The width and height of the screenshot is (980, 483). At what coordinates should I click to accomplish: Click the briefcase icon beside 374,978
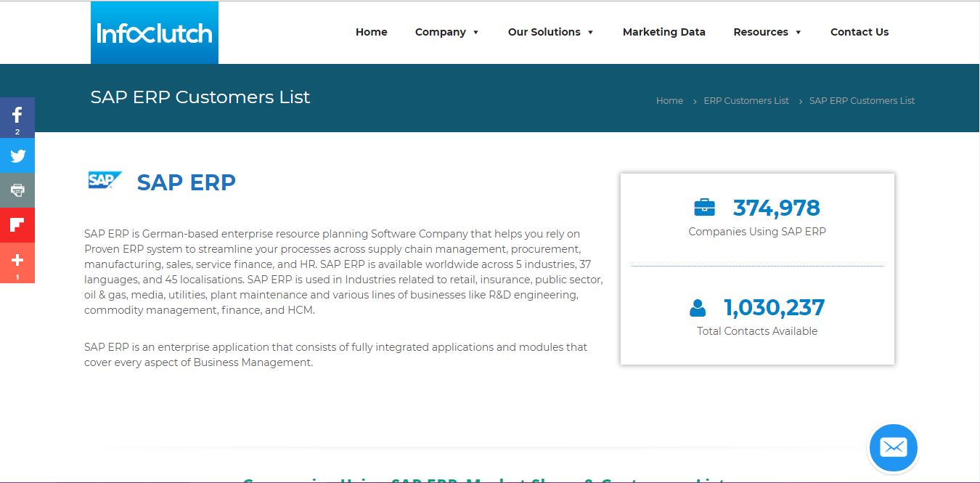point(704,208)
